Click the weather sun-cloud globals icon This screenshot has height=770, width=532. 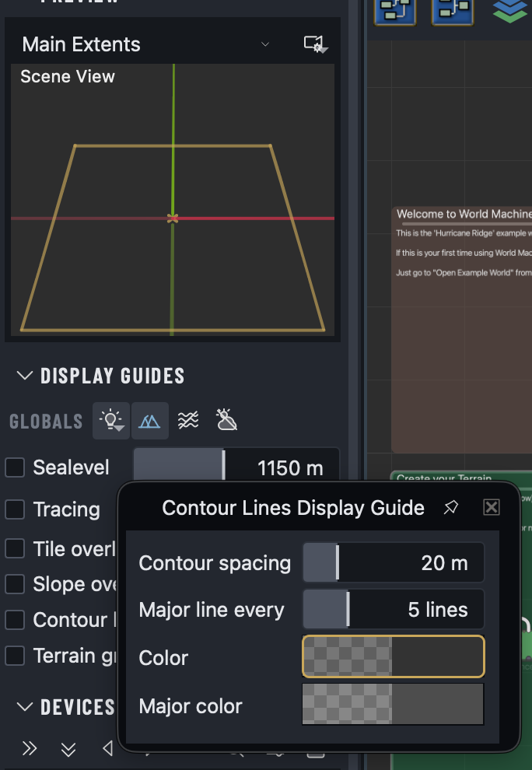(x=226, y=420)
